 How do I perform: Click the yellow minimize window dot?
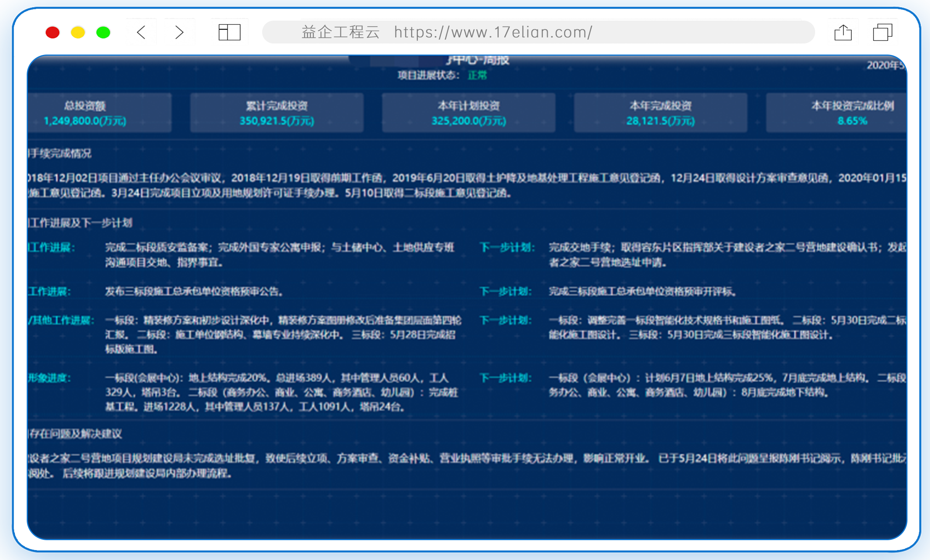[x=78, y=32]
